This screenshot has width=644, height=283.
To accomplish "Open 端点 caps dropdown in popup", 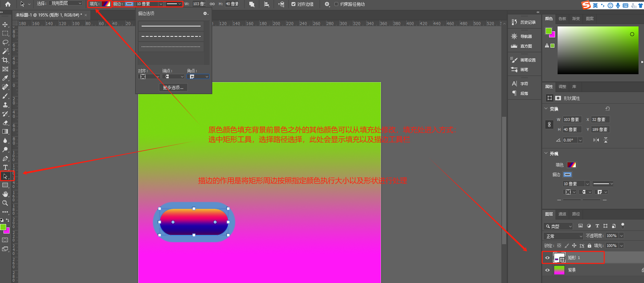I will 173,77.
